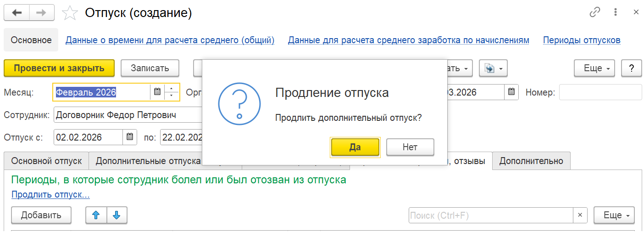Screen dimensions: 644x238
Task: Click the back navigation arrow
Action: coord(17,13)
